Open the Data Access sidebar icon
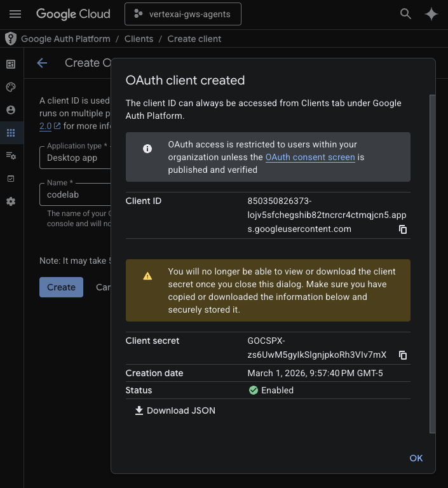Image resolution: width=448 pixels, height=488 pixels. click(11, 156)
